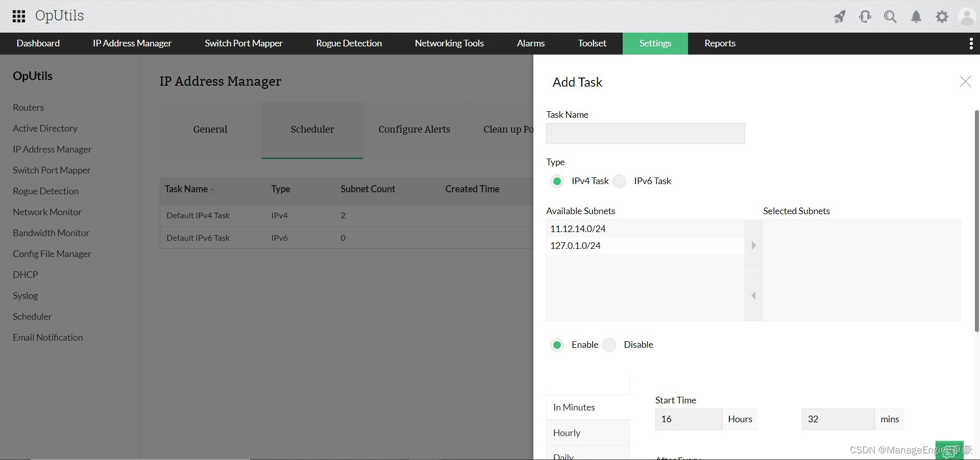Viewport: 980px width, 460px height.
Task: Select the In Minutes schedule option
Action: tap(588, 407)
